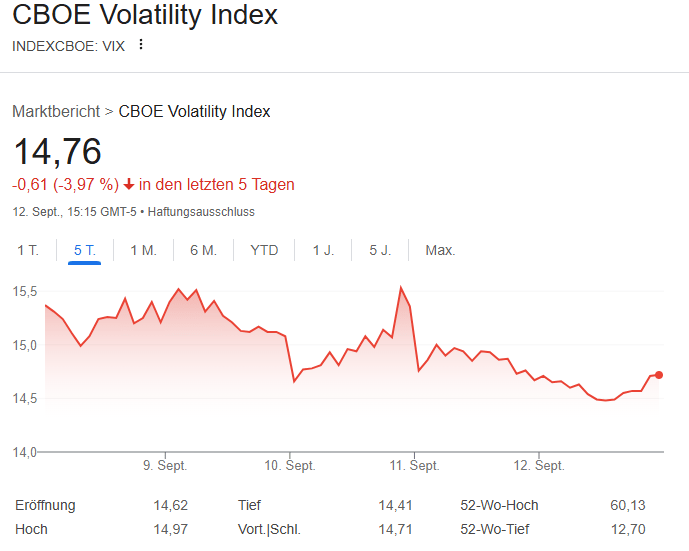This screenshot has height=551, width=689.
Task: Click the 14,76 current price value
Action: click(57, 152)
